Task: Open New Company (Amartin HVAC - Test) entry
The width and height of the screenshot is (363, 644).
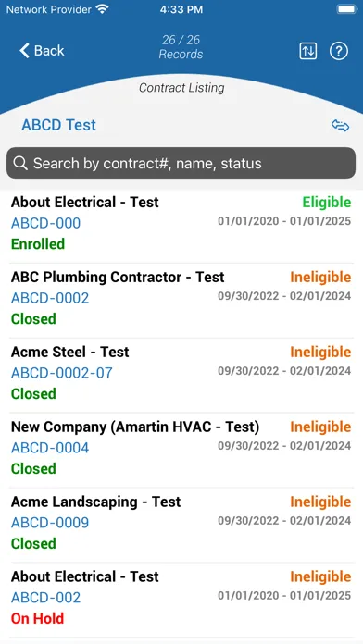Action: 181,451
